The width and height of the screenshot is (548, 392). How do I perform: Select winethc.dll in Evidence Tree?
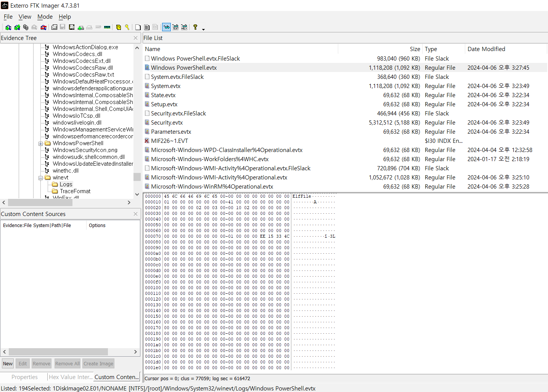66,171
